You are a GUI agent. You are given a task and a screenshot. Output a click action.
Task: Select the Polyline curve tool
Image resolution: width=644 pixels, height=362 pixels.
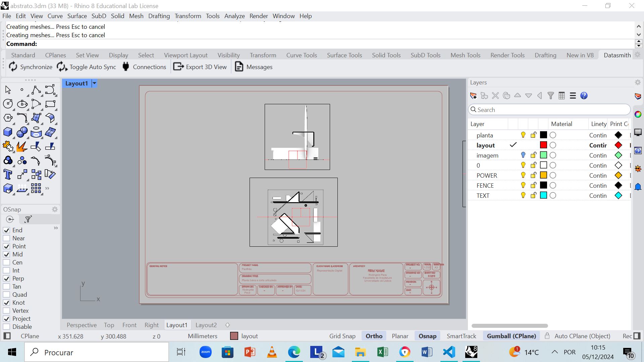pos(36,90)
